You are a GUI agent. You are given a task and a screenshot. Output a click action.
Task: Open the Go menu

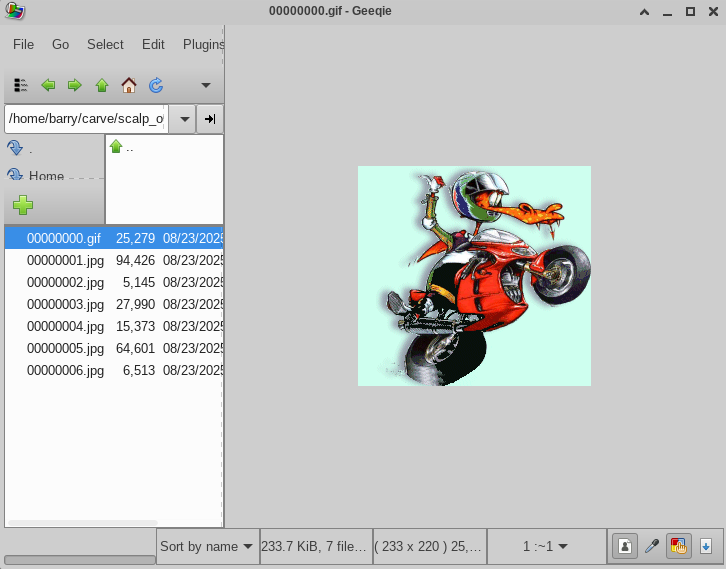60,44
